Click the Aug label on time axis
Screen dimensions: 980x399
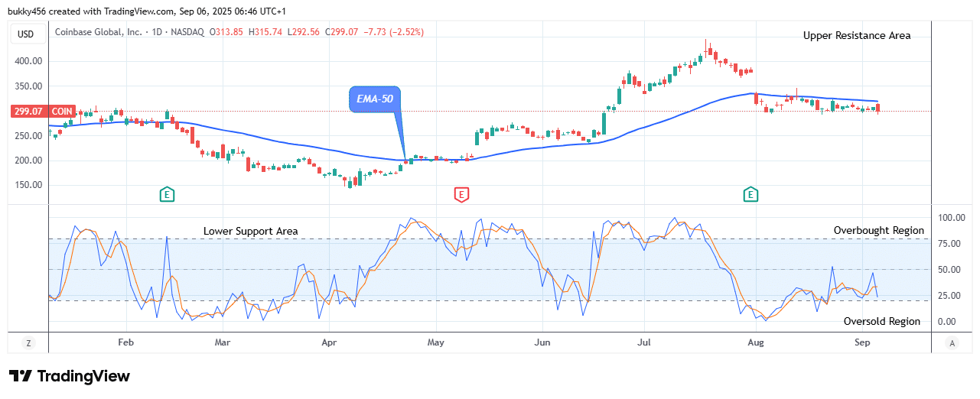pos(756,343)
